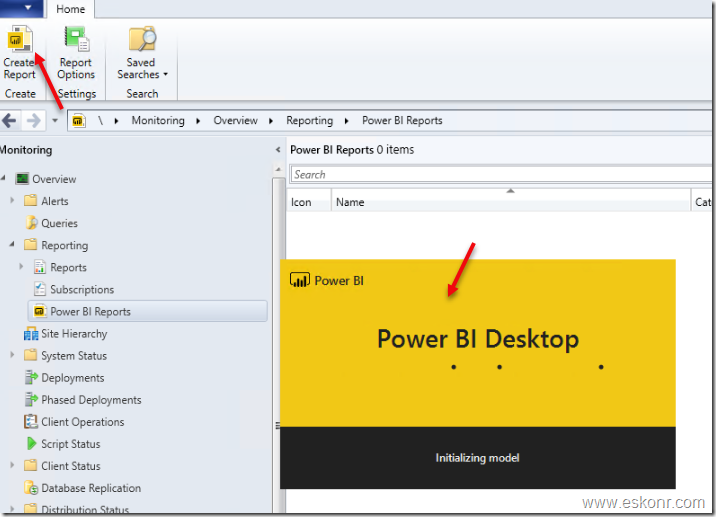Expand the Reports tree node

point(21,266)
